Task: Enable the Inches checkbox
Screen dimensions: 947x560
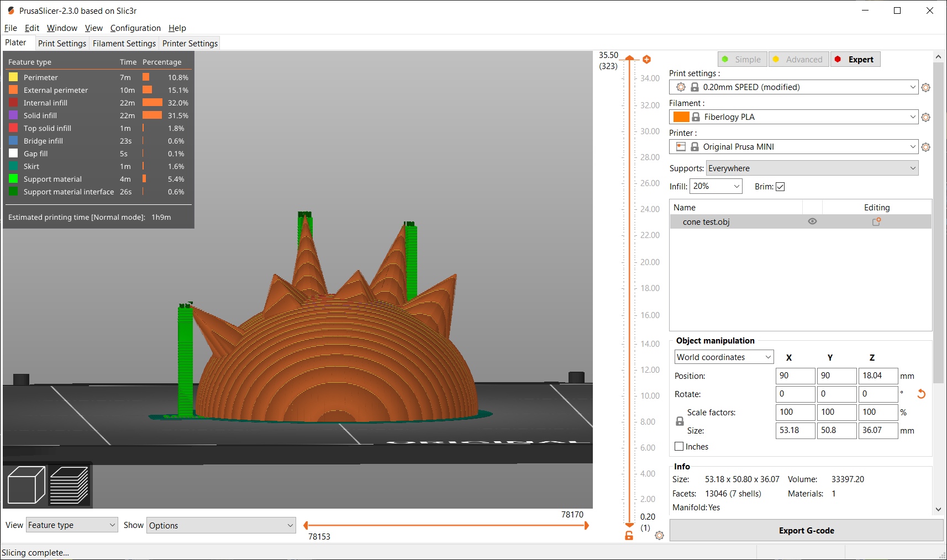Action: tap(679, 446)
